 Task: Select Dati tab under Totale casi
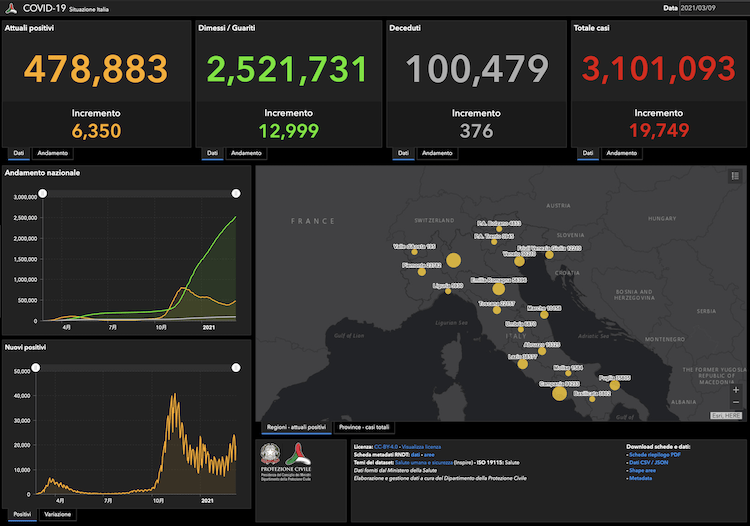(587, 153)
